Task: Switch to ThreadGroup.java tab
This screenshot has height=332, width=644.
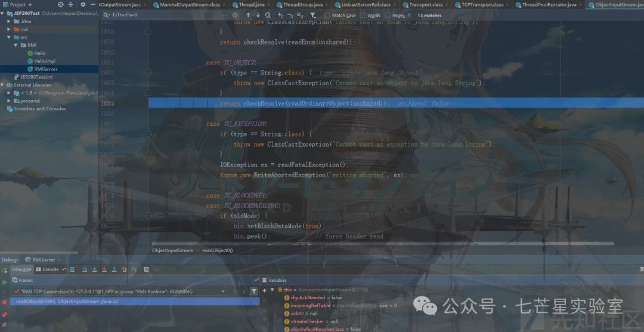Action: (302, 5)
